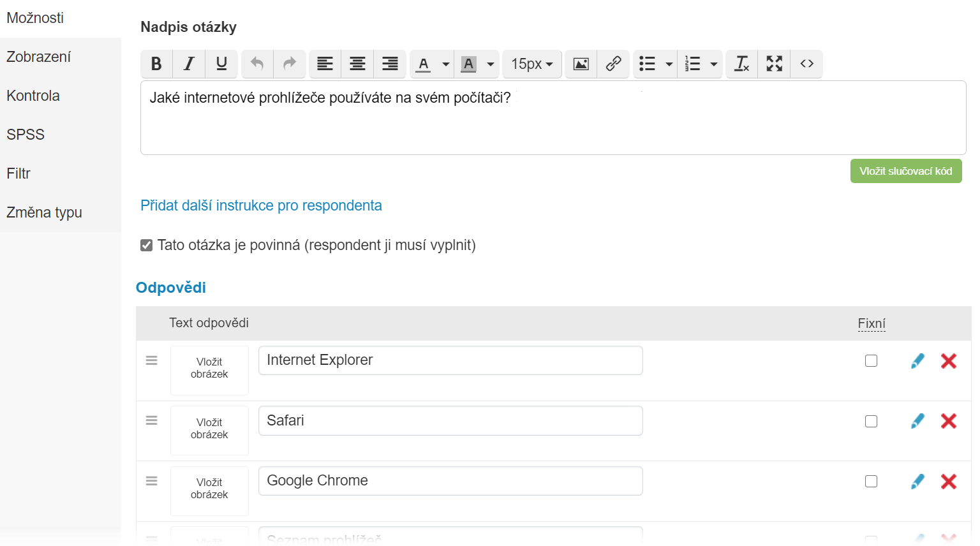The image size is (980, 546).
Task: Delete the Internet Explorer answer
Action: pyautogui.click(x=949, y=361)
